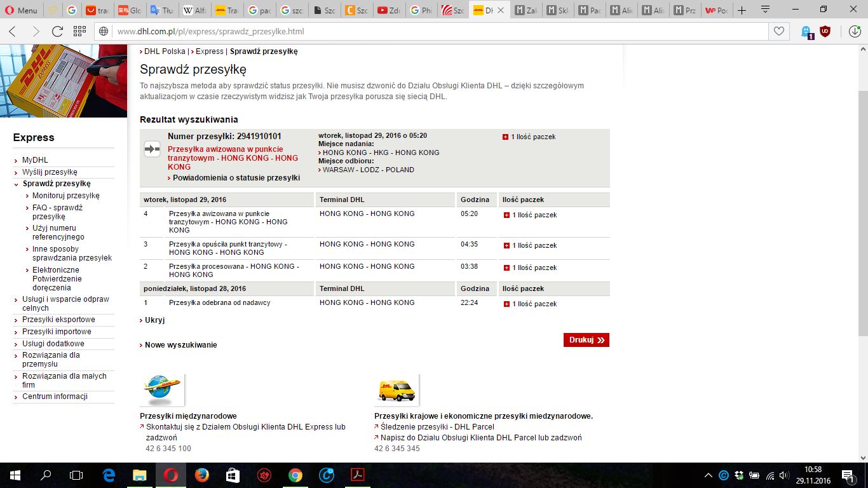Expand the plus icon in 05:20 row
868x488 pixels.
click(x=506, y=215)
